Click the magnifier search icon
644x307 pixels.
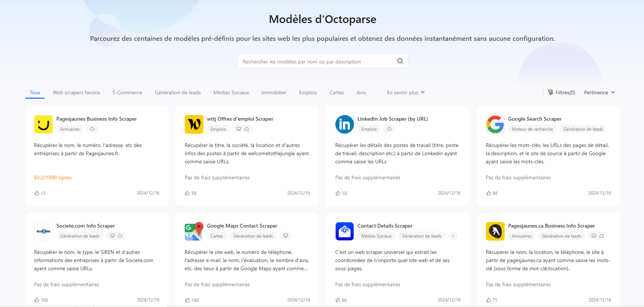400,61
